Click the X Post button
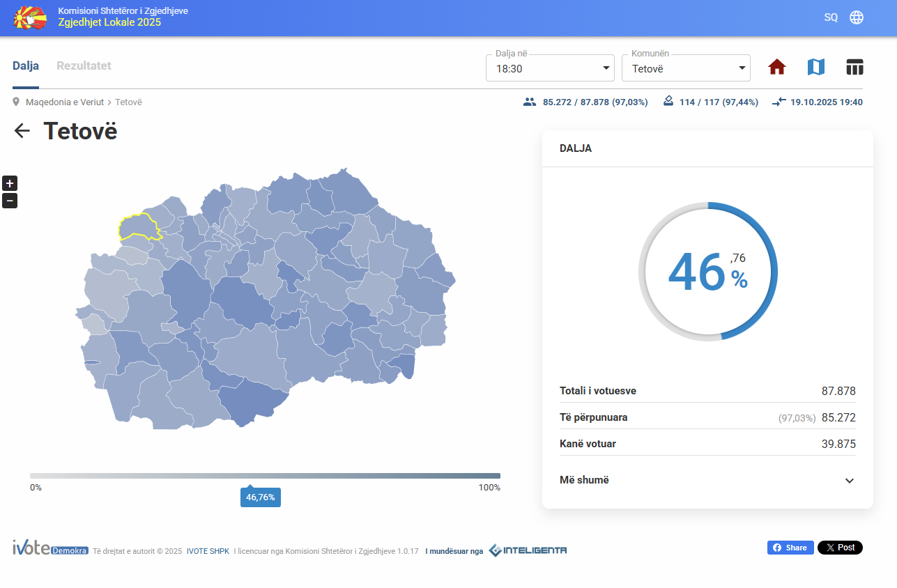Viewport: 897px width, 588px height. click(840, 548)
